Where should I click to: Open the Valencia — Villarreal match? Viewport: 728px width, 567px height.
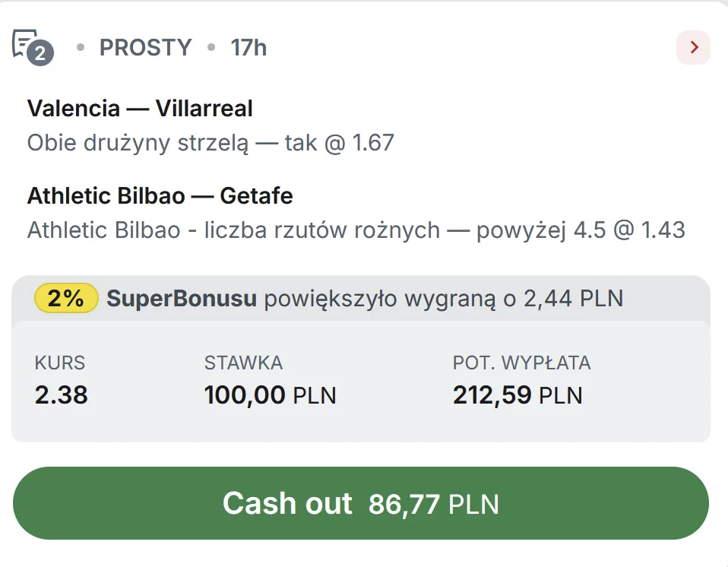coord(140,109)
